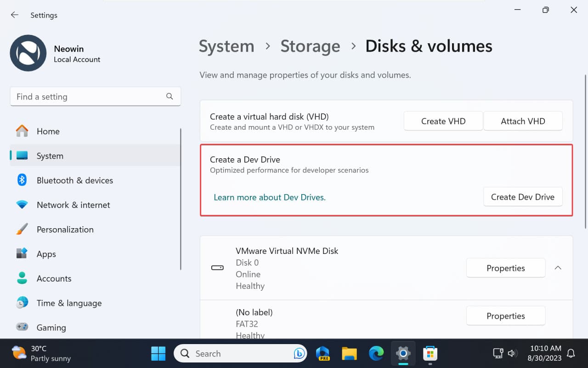
Task: Select Personalization settings
Action: pyautogui.click(x=65, y=229)
